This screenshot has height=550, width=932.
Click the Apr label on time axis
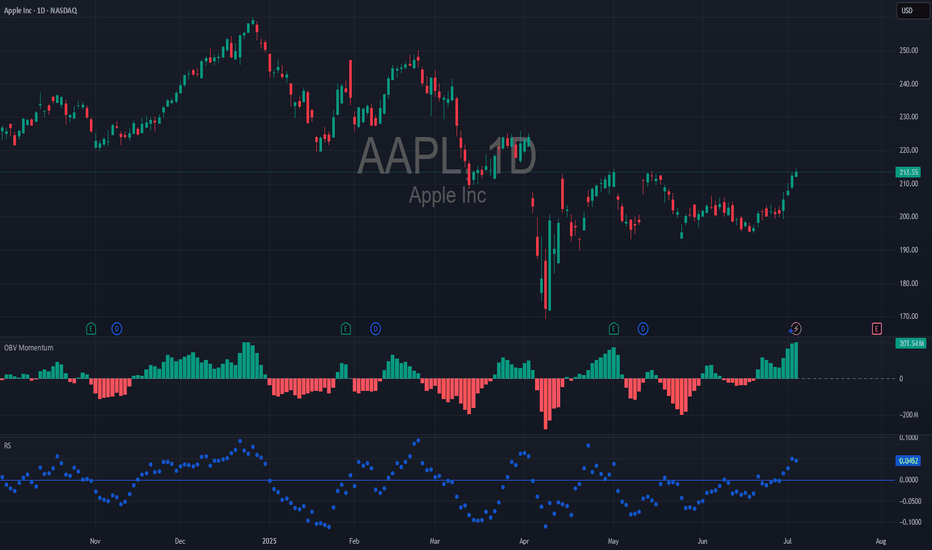tap(524, 542)
